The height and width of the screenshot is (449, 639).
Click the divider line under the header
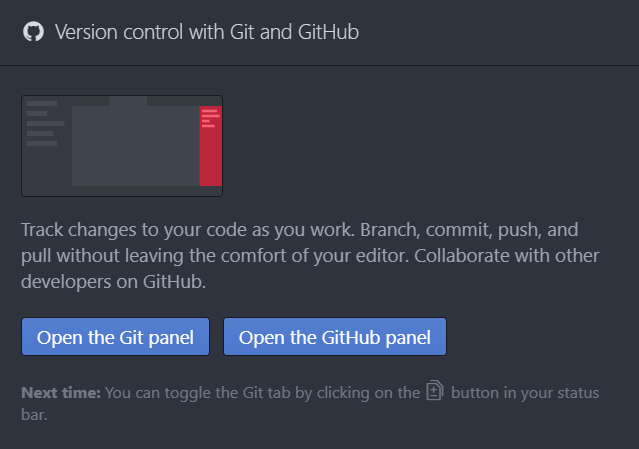point(319,65)
